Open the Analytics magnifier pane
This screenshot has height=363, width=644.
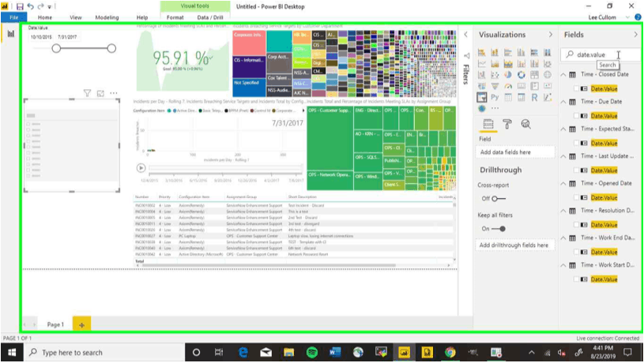(x=525, y=124)
